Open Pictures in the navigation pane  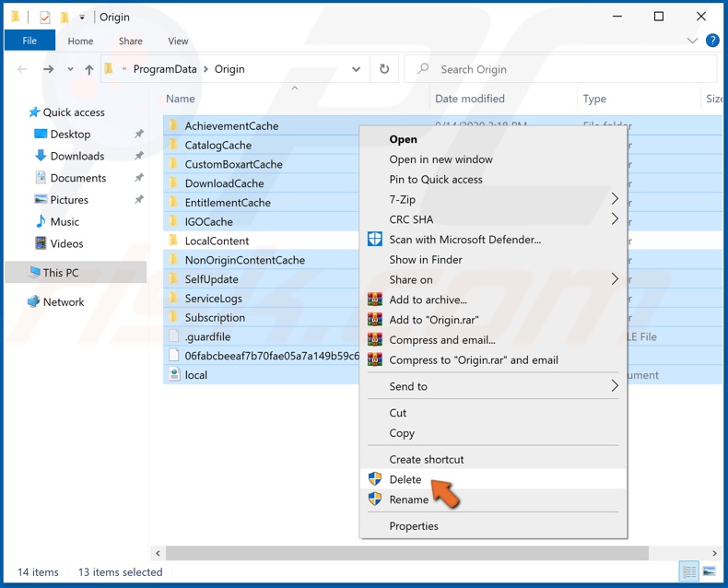tap(62, 200)
